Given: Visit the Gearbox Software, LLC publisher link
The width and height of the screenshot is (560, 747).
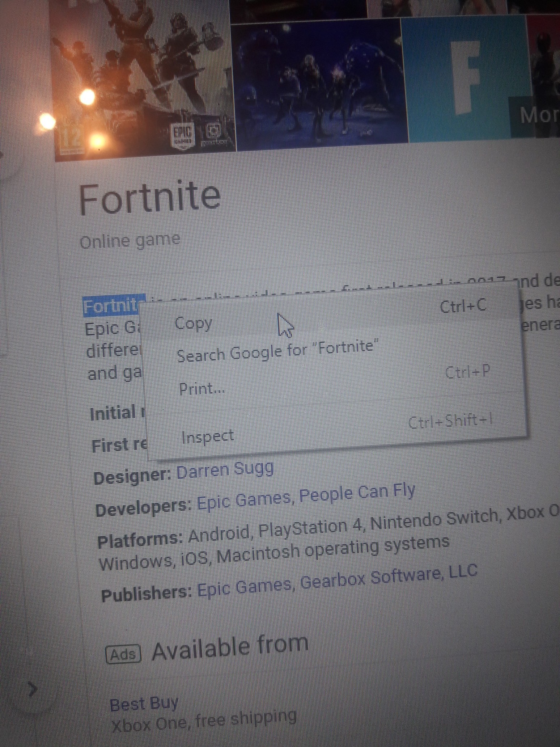Looking at the screenshot, I should (x=389, y=578).
